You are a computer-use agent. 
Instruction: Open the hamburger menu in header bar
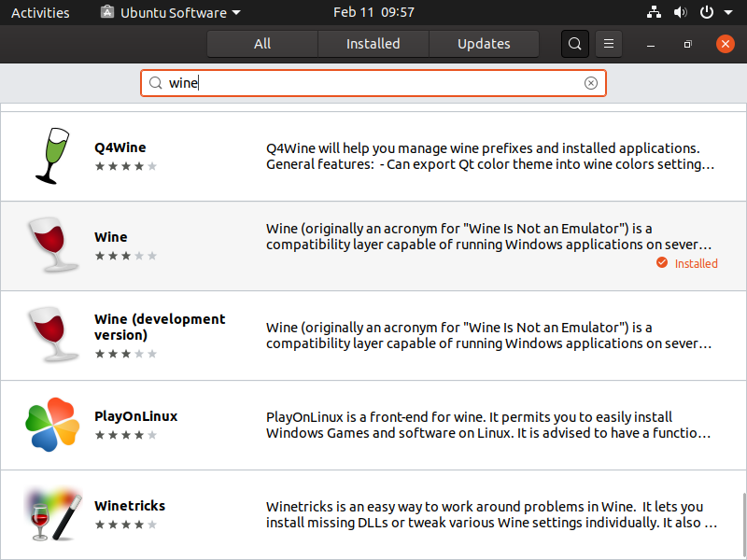point(608,44)
